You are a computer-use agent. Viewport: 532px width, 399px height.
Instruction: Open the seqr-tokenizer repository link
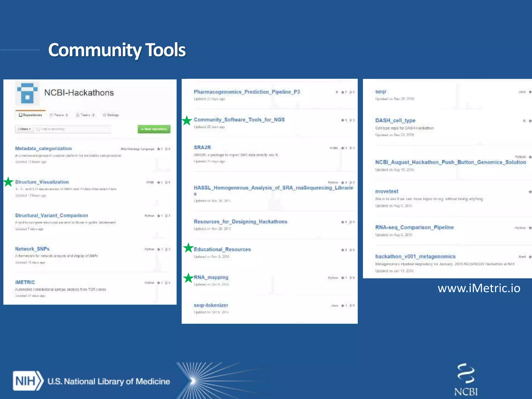pyautogui.click(x=211, y=305)
